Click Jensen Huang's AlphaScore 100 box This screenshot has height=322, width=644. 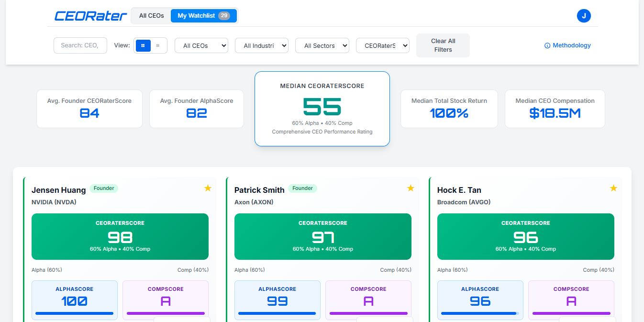click(75, 300)
